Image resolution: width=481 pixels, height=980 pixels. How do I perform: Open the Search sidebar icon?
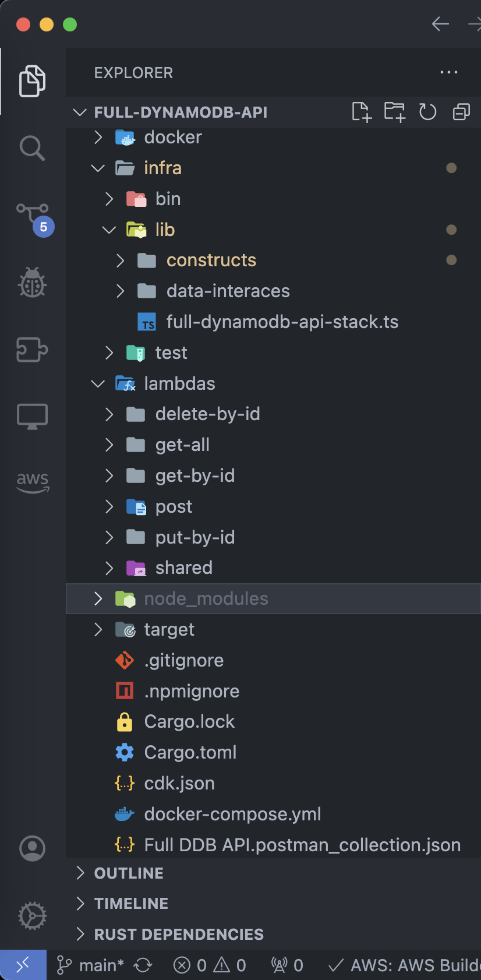click(31, 148)
